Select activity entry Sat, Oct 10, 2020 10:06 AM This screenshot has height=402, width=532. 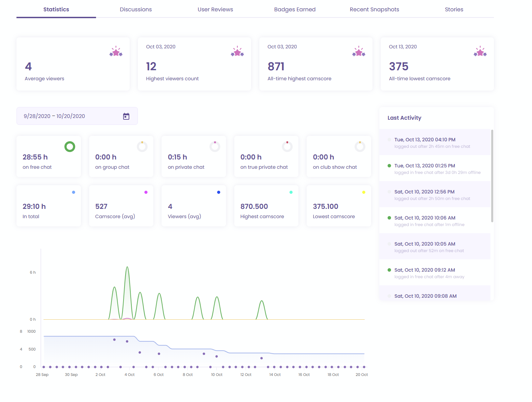click(435, 220)
